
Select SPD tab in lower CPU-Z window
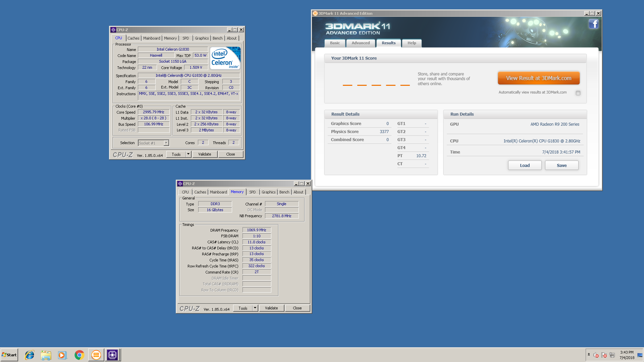[253, 192]
